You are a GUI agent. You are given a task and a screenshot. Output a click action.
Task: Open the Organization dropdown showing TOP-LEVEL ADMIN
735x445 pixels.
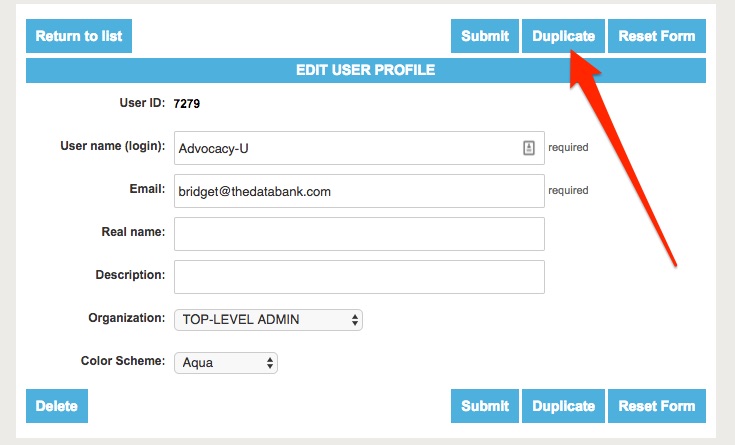tap(268, 320)
